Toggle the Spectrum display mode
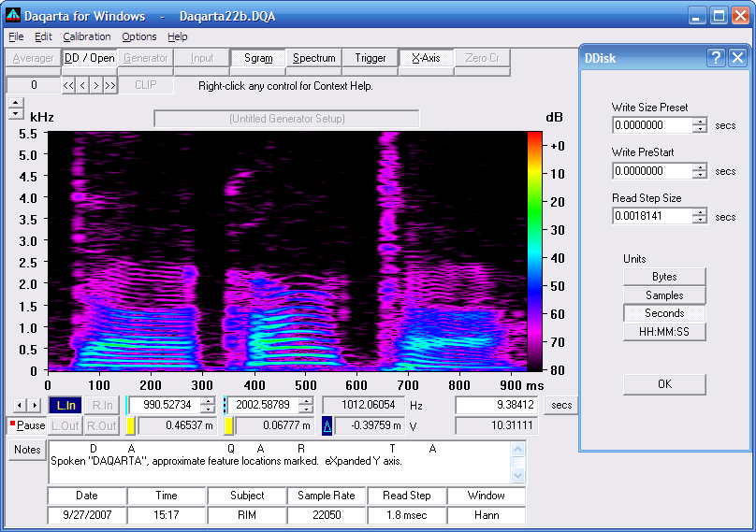This screenshot has width=756, height=532. click(x=313, y=58)
